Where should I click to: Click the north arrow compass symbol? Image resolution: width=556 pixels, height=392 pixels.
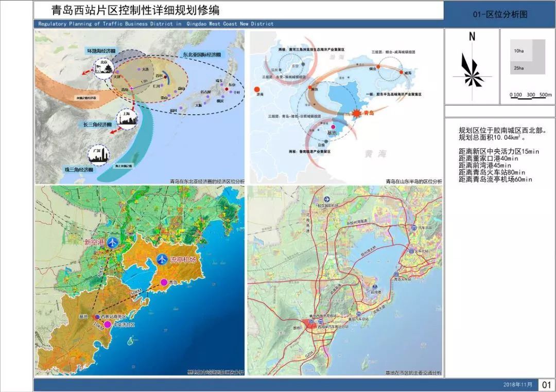click(472, 66)
